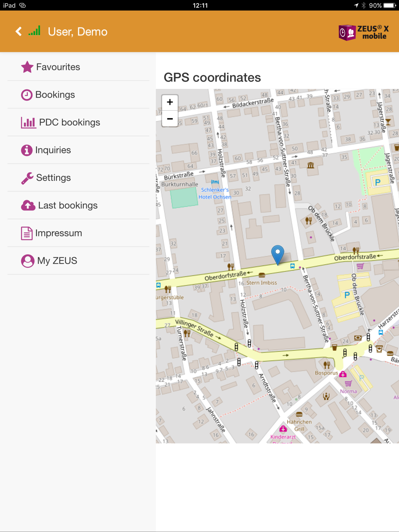This screenshot has height=532, width=399.
Task: Open My ZEUS
Action: (79, 261)
